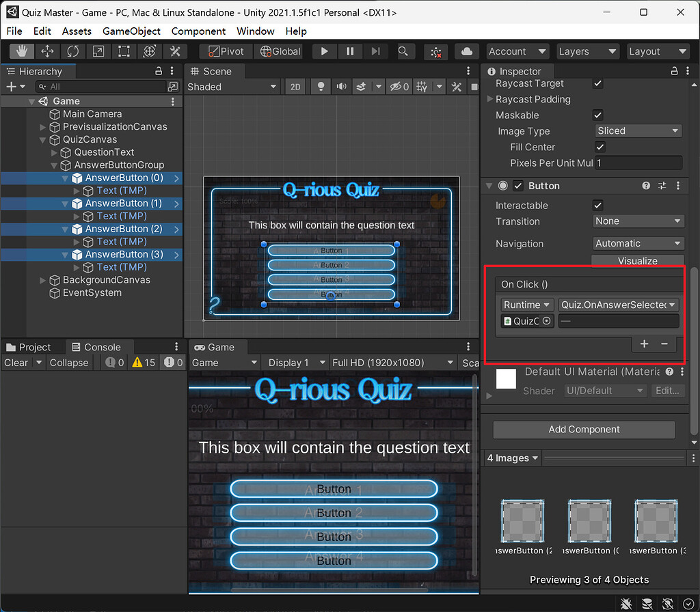Change the Transition dropdown from None
The width and height of the screenshot is (700, 612).
coord(637,221)
